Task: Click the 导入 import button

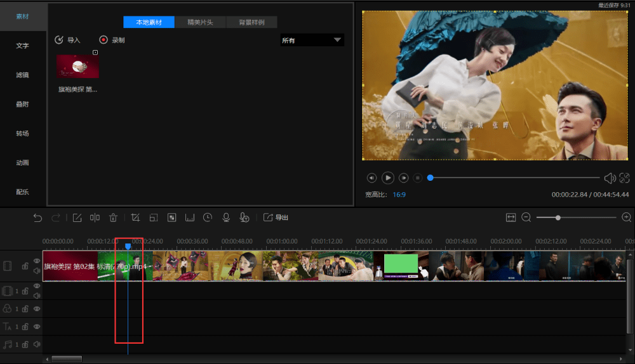Action: 68,40
